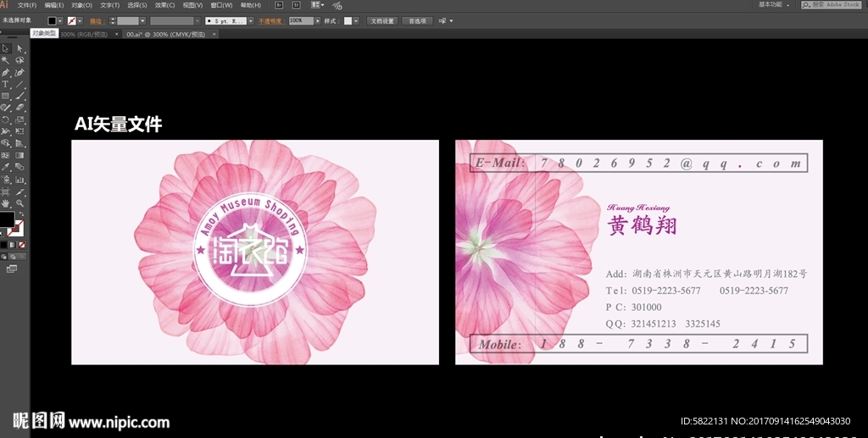Select the Scale tool

coord(19,119)
